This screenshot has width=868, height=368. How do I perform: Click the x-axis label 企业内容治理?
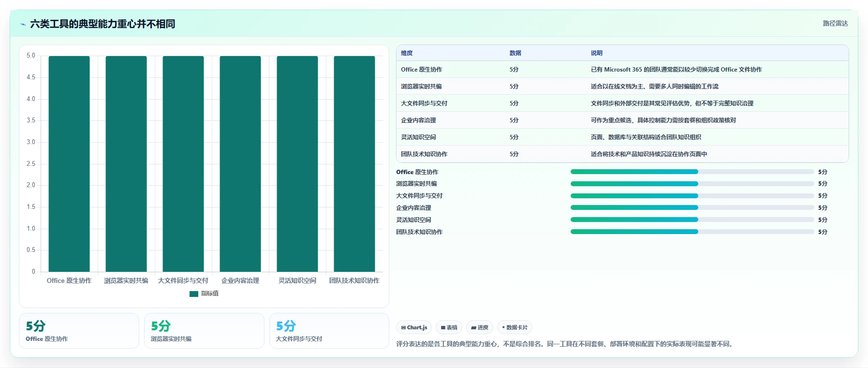pyautogui.click(x=240, y=280)
